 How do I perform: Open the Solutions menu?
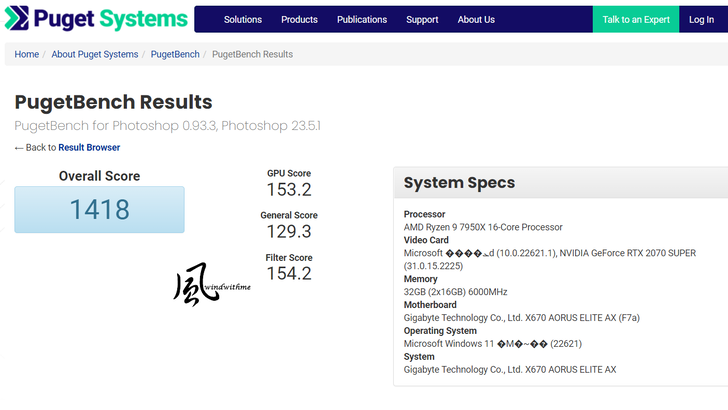click(243, 20)
